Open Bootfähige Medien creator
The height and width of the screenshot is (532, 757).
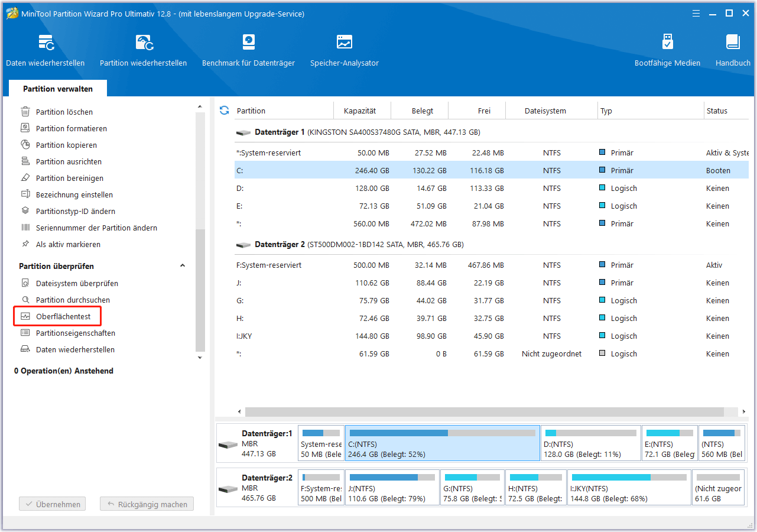click(x=667, y=50)
